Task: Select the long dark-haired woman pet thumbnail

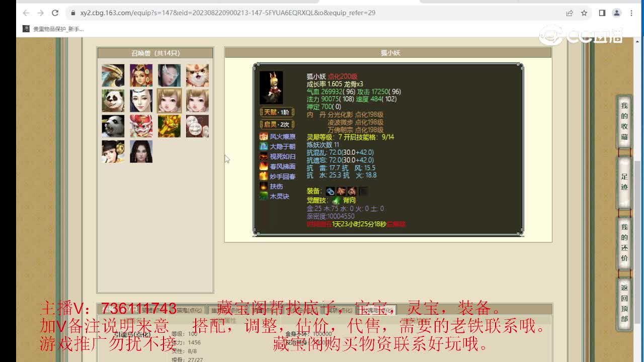Action: pyautogui.click(x=141, y=151)
